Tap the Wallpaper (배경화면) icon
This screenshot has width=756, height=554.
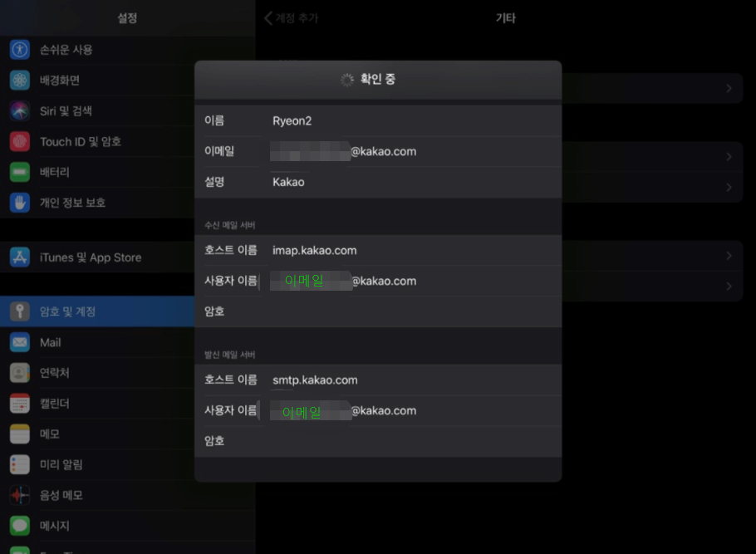pos(20,80)
